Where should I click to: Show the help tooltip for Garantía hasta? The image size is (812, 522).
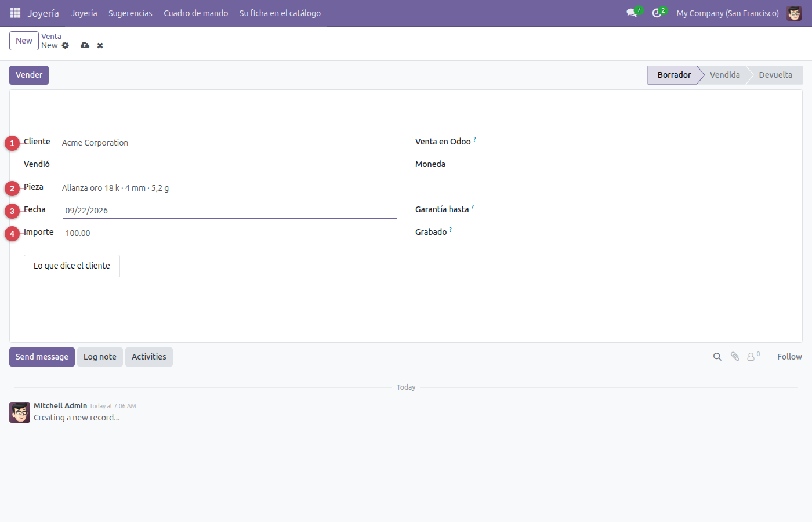point(473,207)
